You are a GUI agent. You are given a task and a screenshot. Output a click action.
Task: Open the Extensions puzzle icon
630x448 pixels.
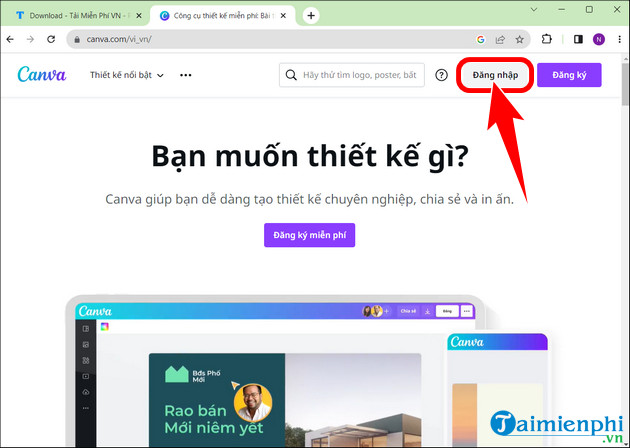[546, 39]
